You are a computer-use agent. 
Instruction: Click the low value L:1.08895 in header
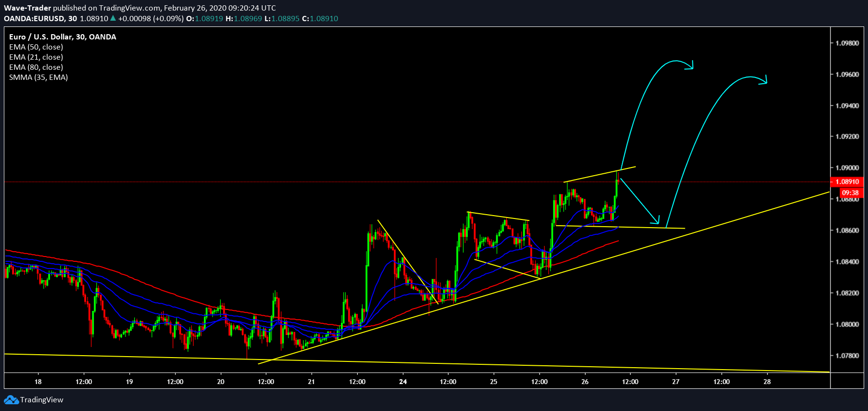click(282, 18)
